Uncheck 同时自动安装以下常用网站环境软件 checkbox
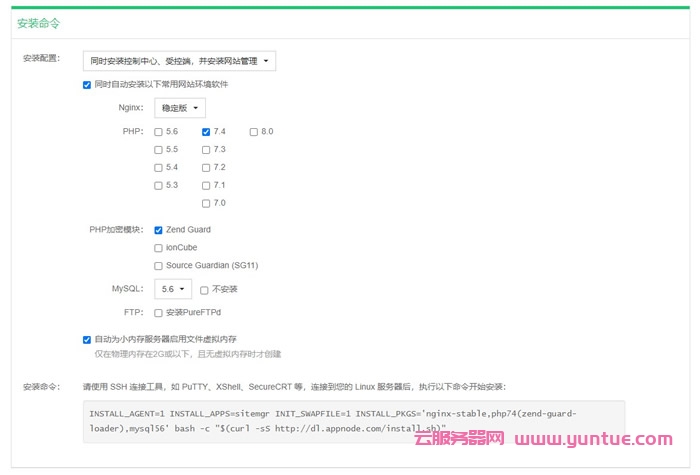This screenshot has width=700, height=475. (87, 85)
